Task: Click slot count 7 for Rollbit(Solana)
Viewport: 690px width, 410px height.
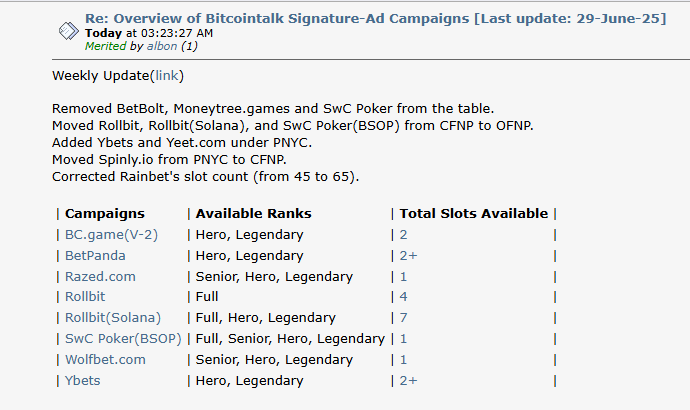Action: pyautogui.click(x=403, y=318)
